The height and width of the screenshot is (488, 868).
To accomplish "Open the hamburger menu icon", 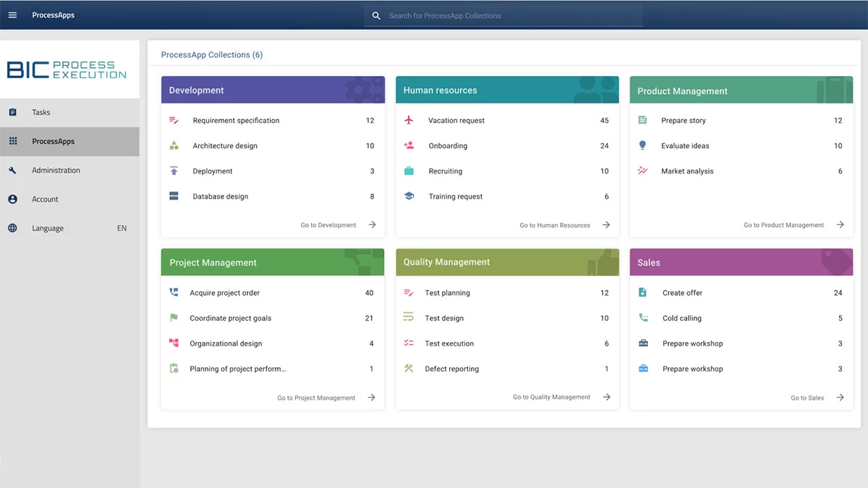I will tap(12, 15).
